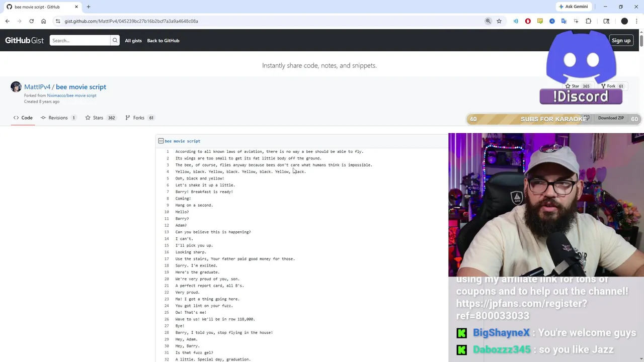The width and height of the screenshot is (644, 362).
Task: Open the browser home page icon
Action: 43,21
